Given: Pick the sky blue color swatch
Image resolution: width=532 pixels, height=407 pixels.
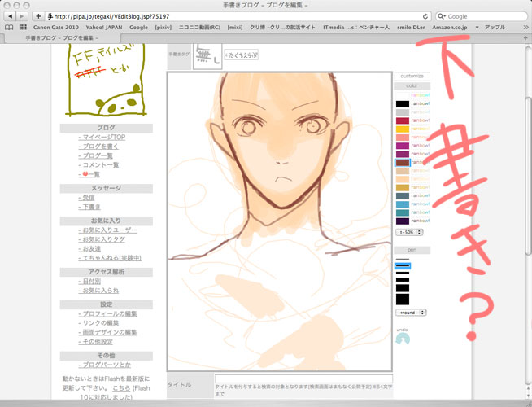Looking at the screenshot, I should point(403,204).
